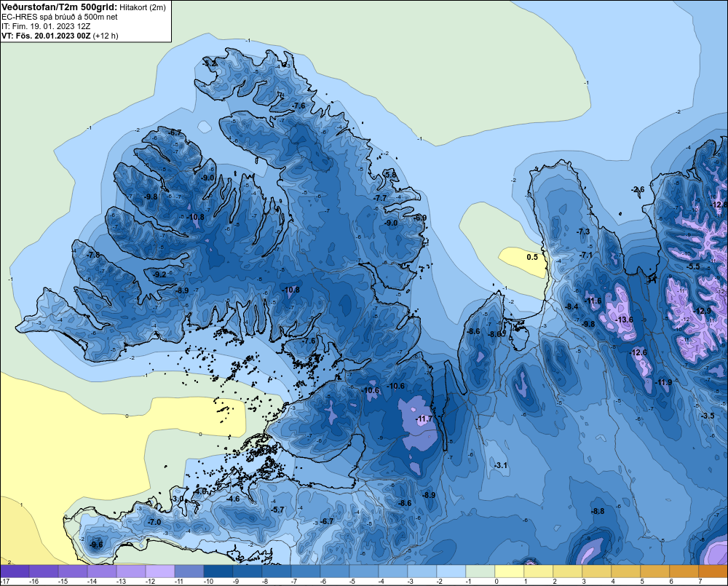
Task: Click the -12.6 temperature value
Action: (638, 352)
